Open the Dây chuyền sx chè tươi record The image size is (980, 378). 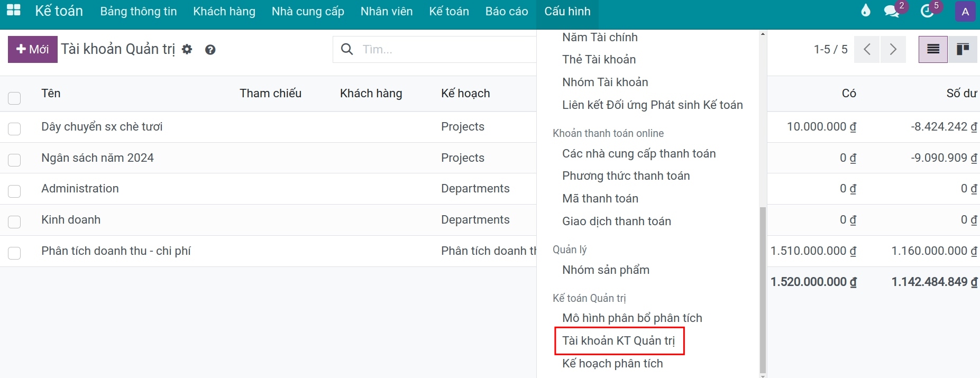pyautogui.click(x=102, y=126)
